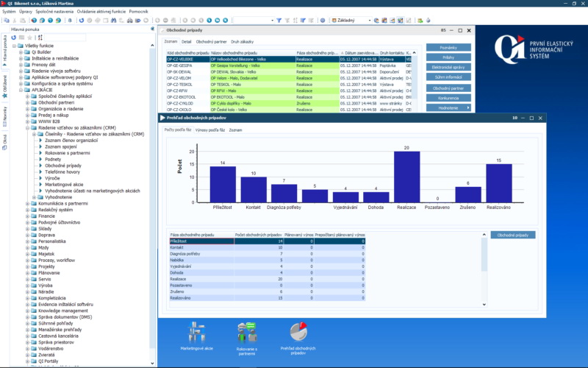
Task: Open the Základný layout dropdown
Action: (370, 21)
